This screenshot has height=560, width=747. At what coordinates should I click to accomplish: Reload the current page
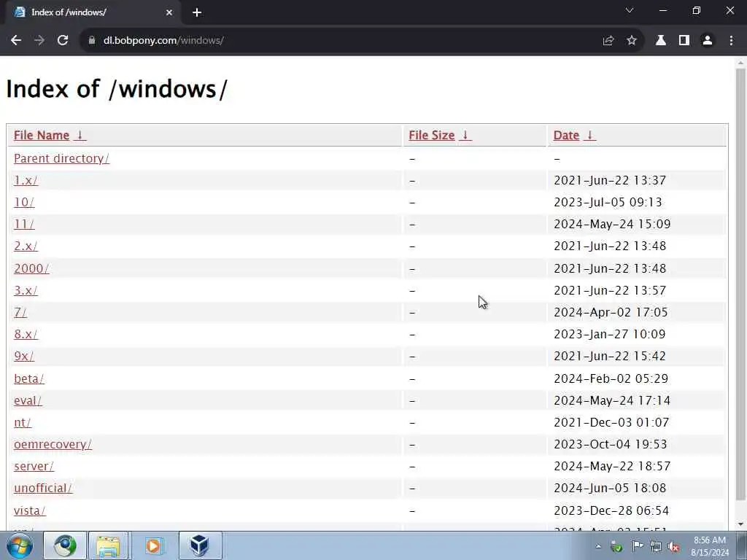pyautogui.click(x=63, y=41)
